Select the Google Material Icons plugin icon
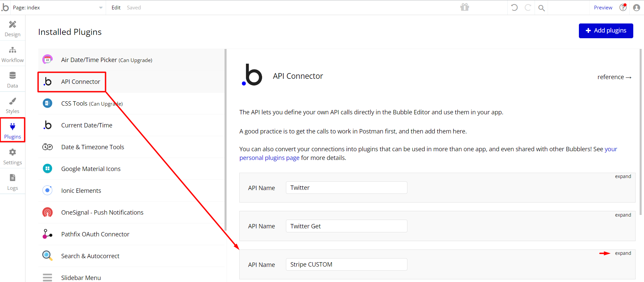Screen dimensions: 644x282 click(x=47, y=169)
